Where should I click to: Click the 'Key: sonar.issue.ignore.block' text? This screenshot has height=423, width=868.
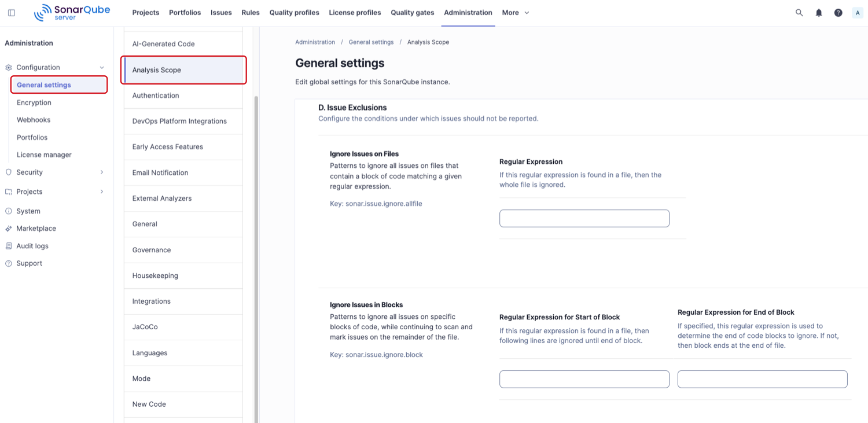(x=376, y=355)
